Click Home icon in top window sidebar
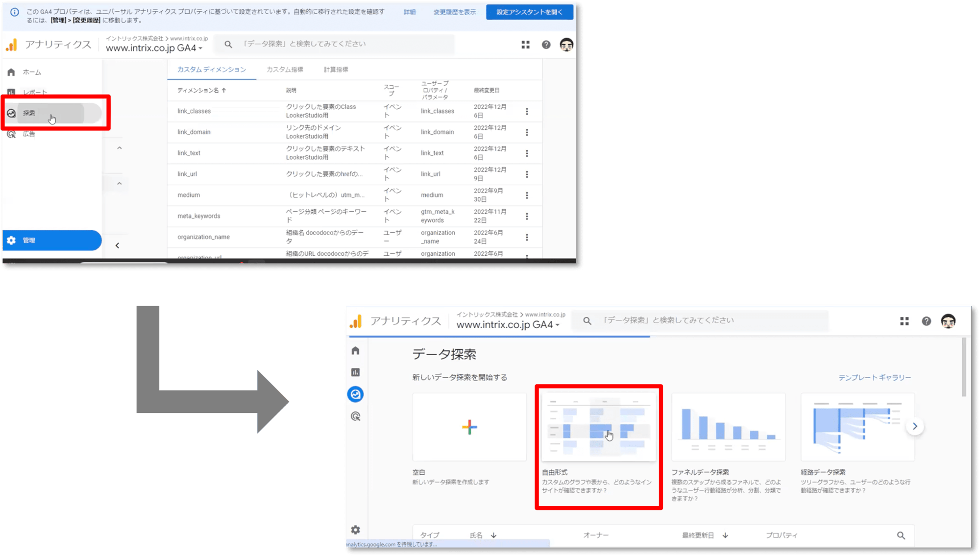The width and height of the screenshot is (980, 556). 11,73
